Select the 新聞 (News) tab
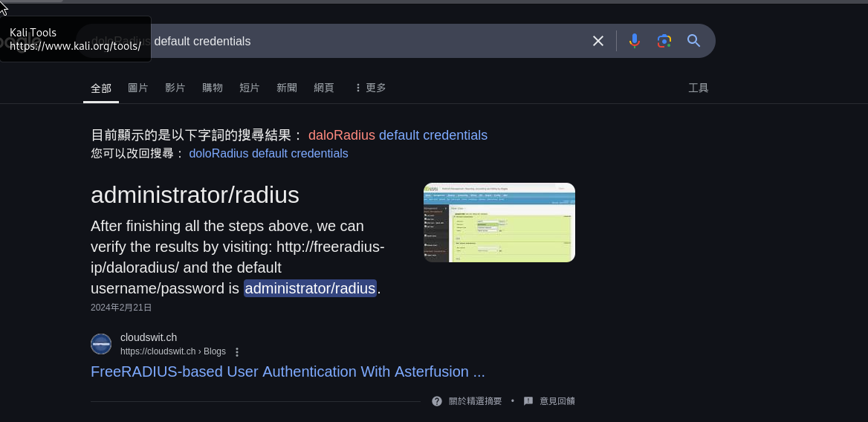This screenshot has height=422, width=868. [286, 88]
